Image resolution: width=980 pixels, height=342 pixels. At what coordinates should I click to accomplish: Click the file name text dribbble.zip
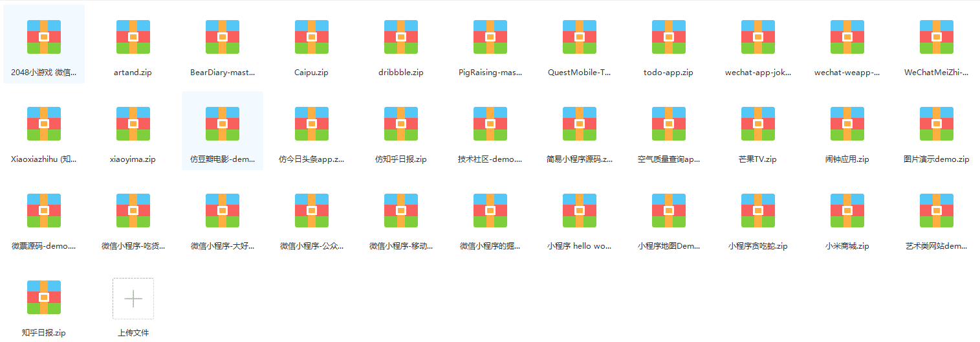tap(401, 73)
